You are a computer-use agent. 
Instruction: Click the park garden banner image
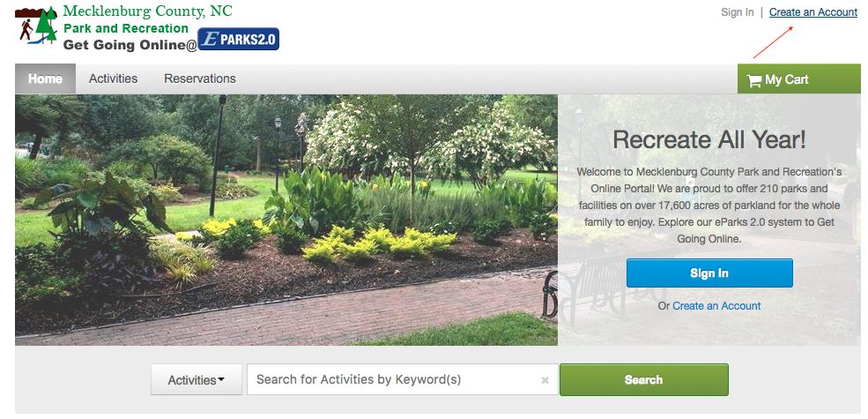286,220
